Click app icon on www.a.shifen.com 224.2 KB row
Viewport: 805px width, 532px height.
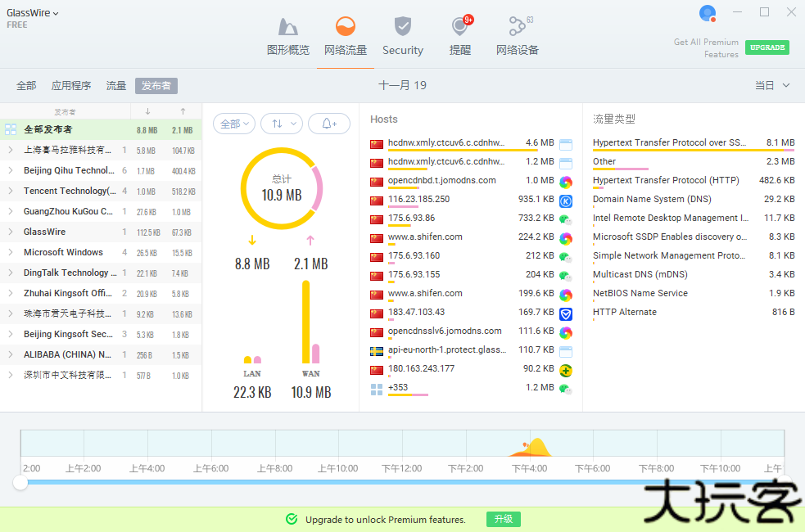tap(566, 238)
